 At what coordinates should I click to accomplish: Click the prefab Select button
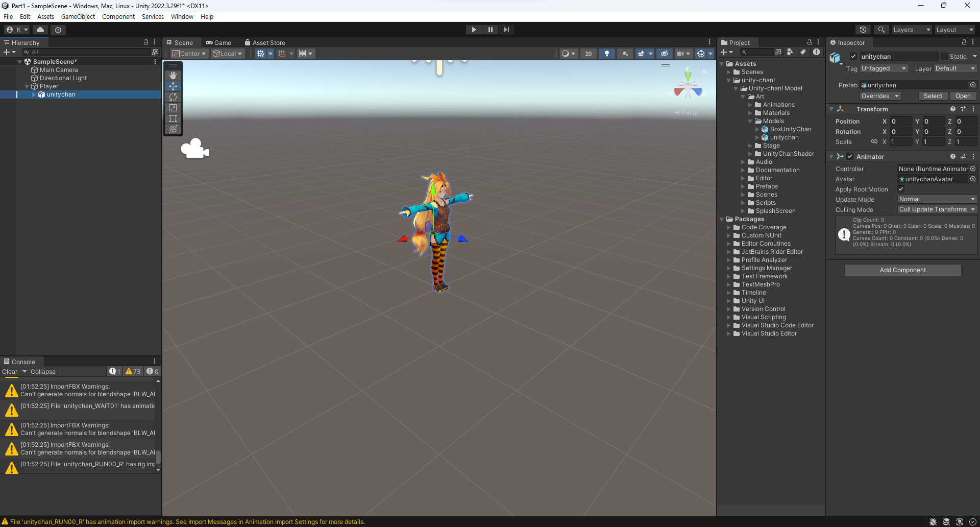click(933, 96)
